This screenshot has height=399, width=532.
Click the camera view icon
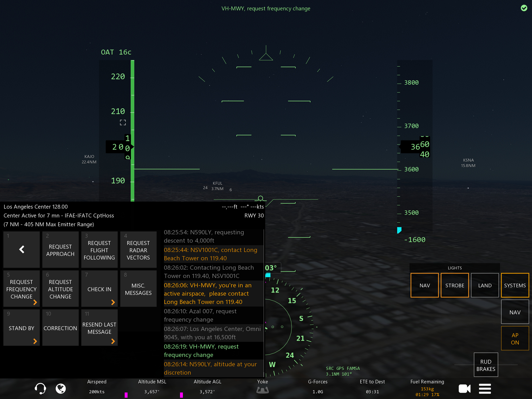(464, 389)
